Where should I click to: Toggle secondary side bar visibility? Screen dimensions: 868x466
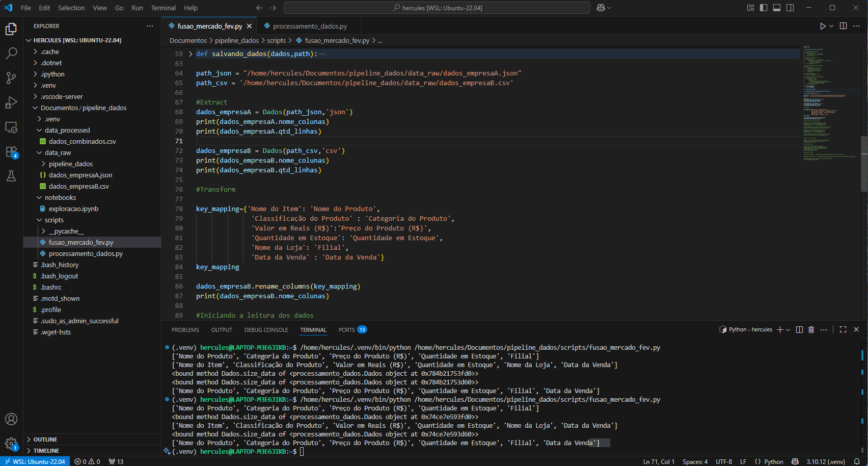tap(790, 8)
